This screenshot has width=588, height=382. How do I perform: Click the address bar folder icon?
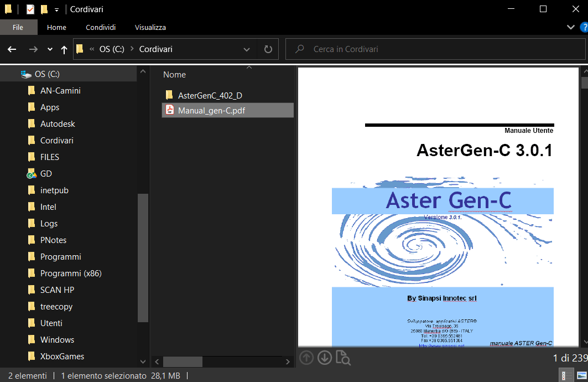(x=80, y=49)
